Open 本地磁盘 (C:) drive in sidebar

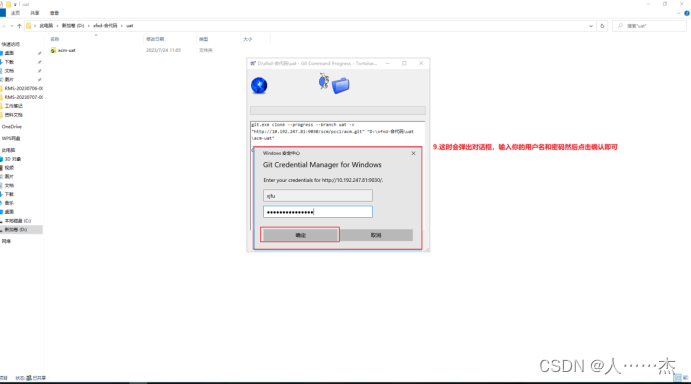(x=18, y=220)
